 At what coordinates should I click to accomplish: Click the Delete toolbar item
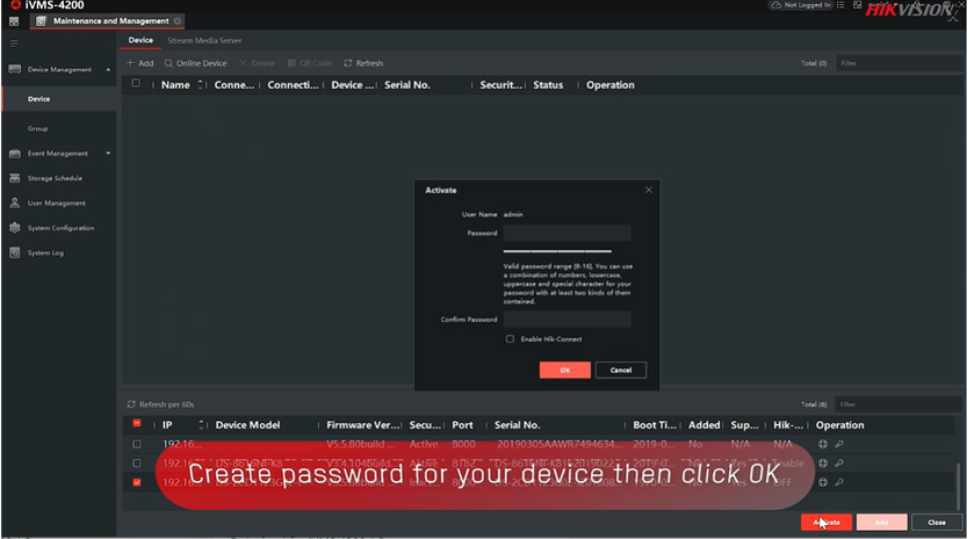(x=257, y=63)
